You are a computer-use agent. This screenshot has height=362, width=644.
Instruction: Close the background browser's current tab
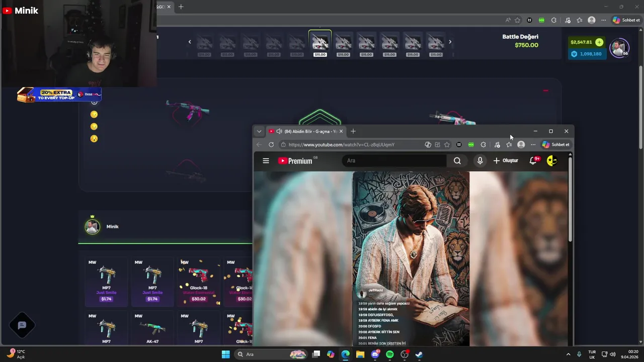(169, 7)
